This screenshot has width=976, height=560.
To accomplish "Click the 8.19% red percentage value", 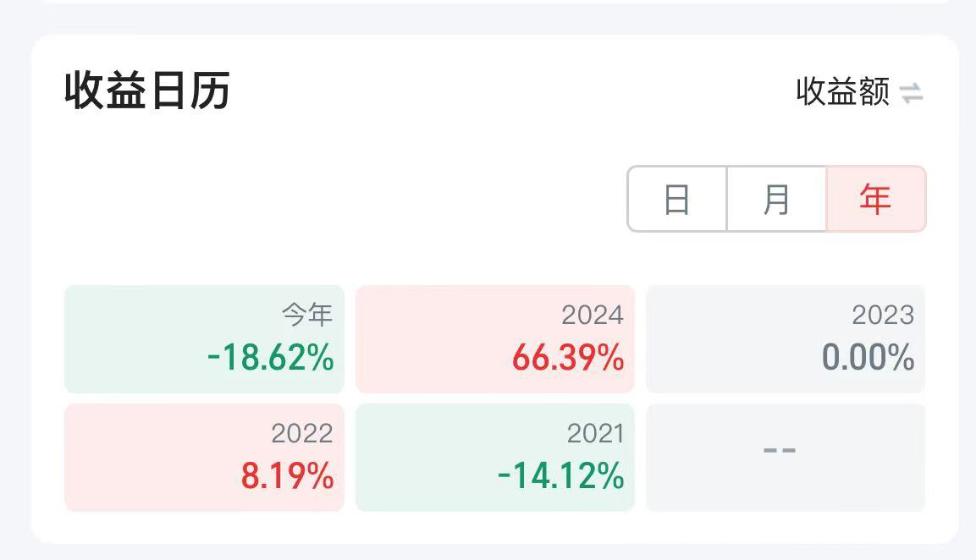I will 287,476.
